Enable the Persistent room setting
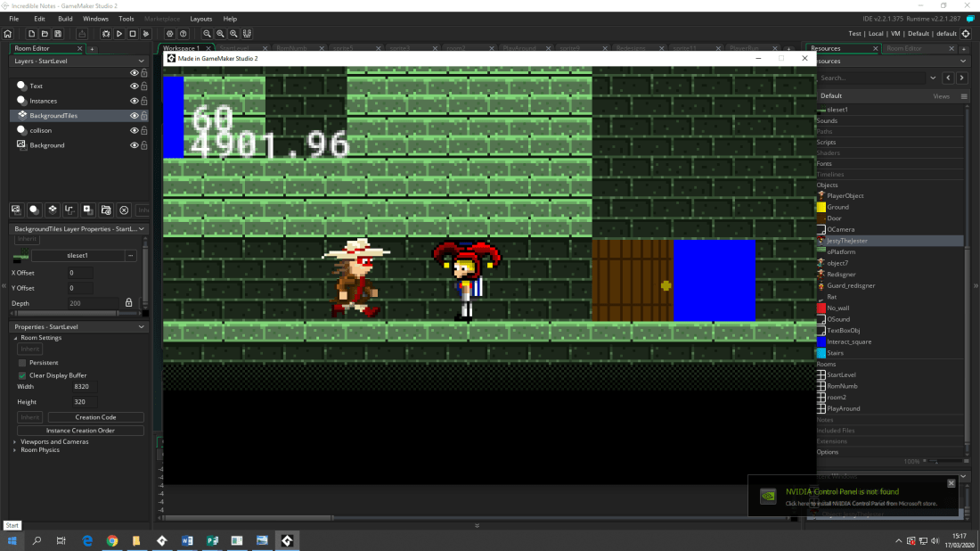Screen dimensions: 980x551 (22, 363)
